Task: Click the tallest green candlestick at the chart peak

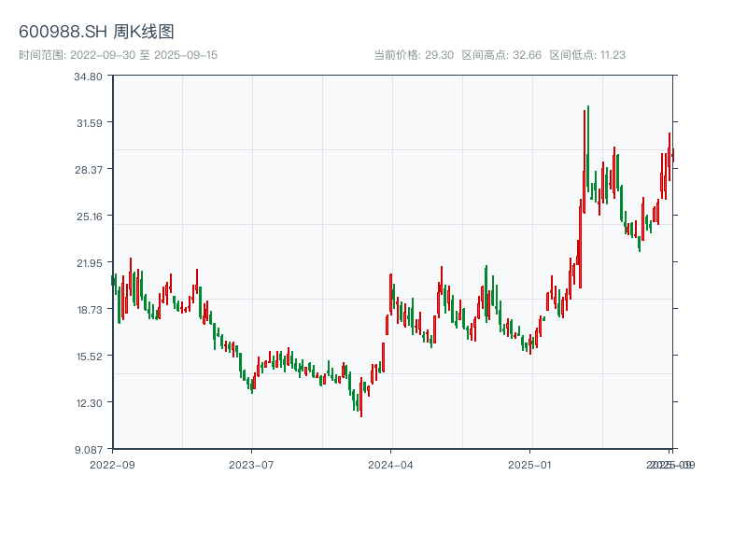Action: pyautogui.click(x=588, y=148)
